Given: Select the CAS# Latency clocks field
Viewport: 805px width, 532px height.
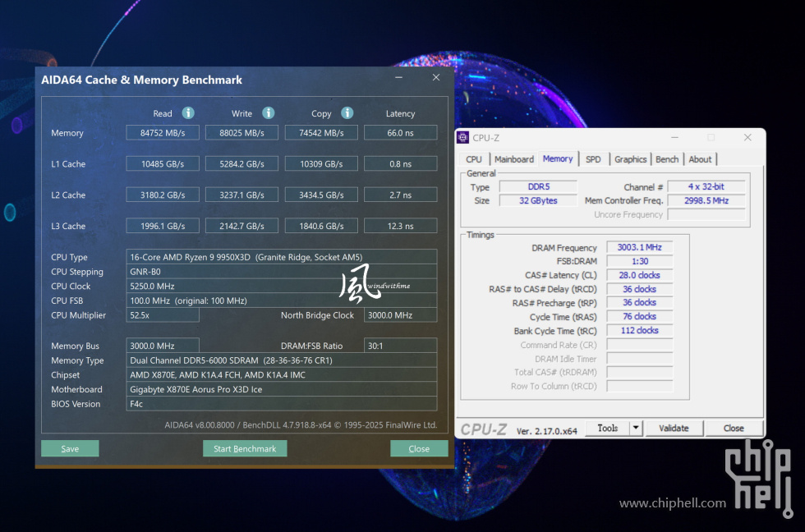Looking at the screenshot, I should (x=639, y=274).
